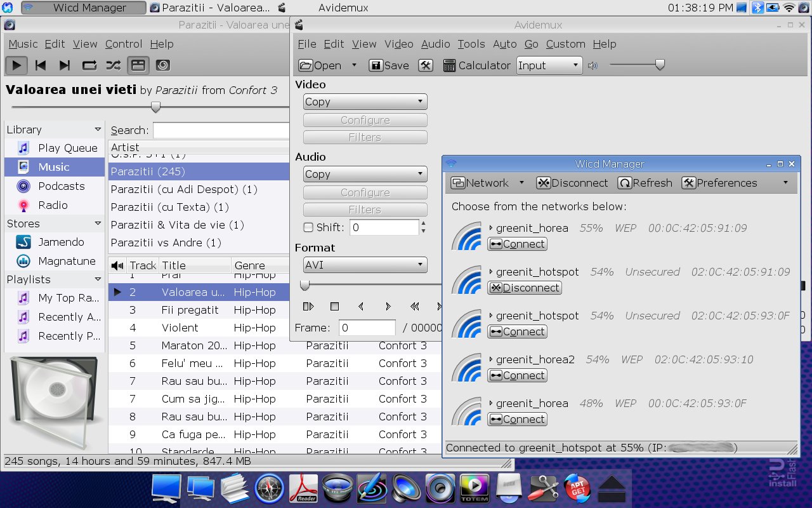Click Save in the Avidemux toolbar
The image size is (812, 508).
click(x=389, y=65)
